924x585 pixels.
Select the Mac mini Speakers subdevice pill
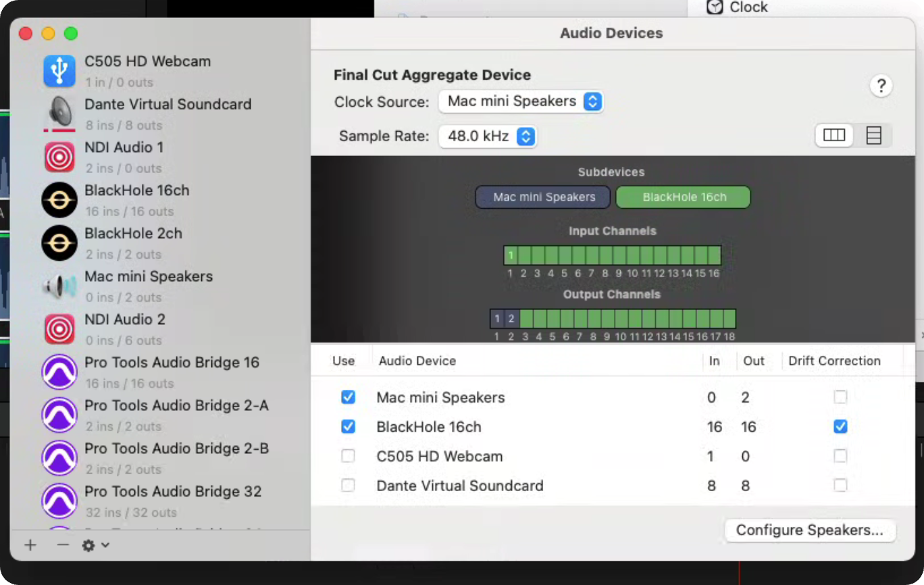pos(544,197)
